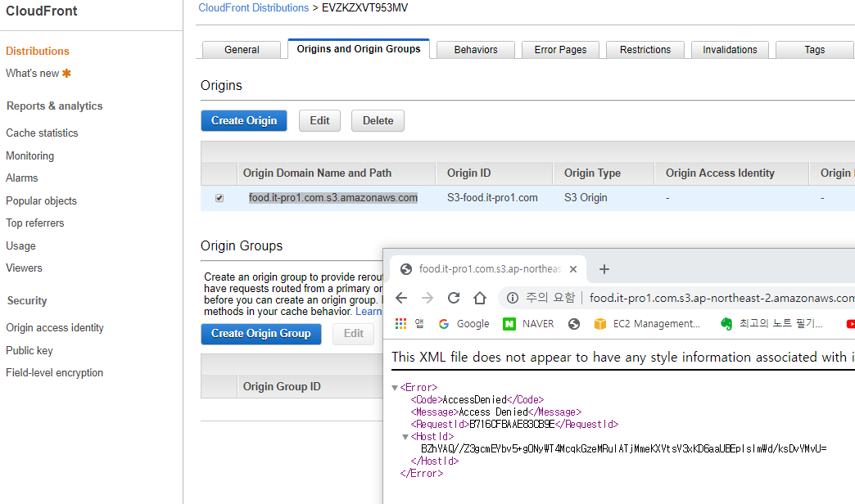
Task: Toggle the food.it-pro1.com origin row checkbox
Action: pyautogui.click(x=219, y=198)
